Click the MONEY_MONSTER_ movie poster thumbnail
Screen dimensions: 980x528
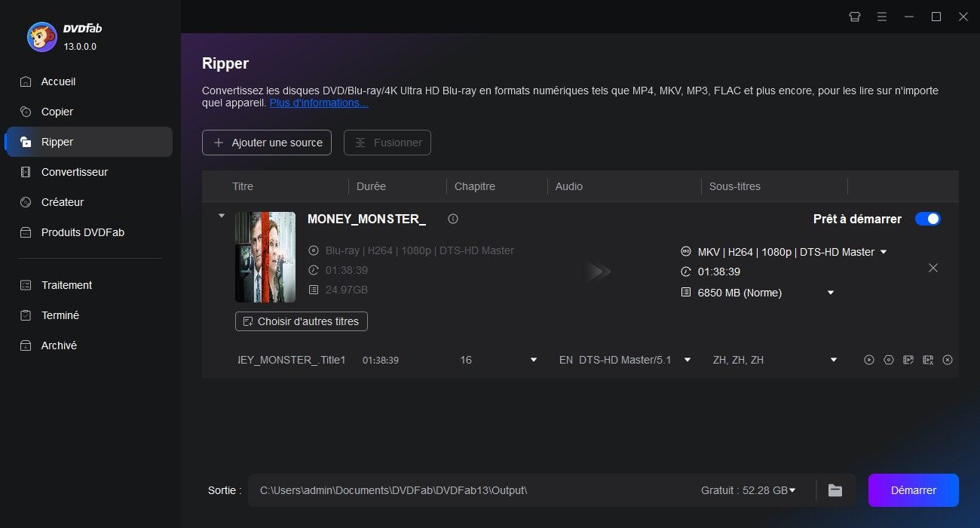[x=265, y=256]
